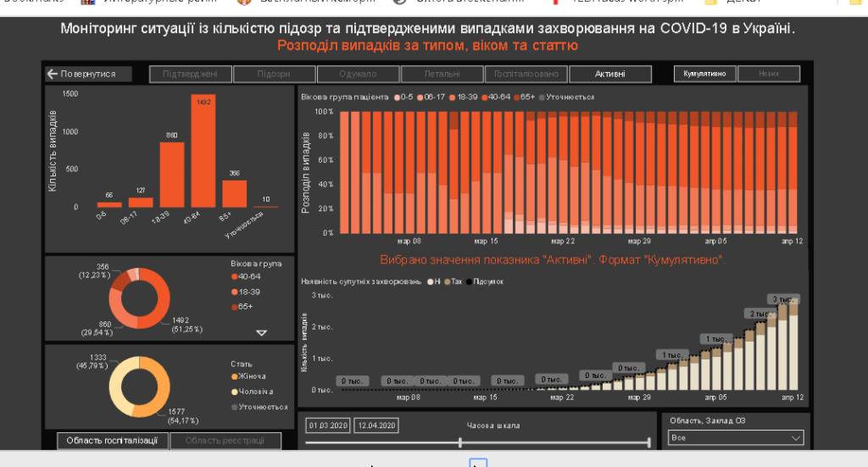This screenshot has width=868, height=467.
Task: Click the left handle of time scale slider
Action: point(460,442)
